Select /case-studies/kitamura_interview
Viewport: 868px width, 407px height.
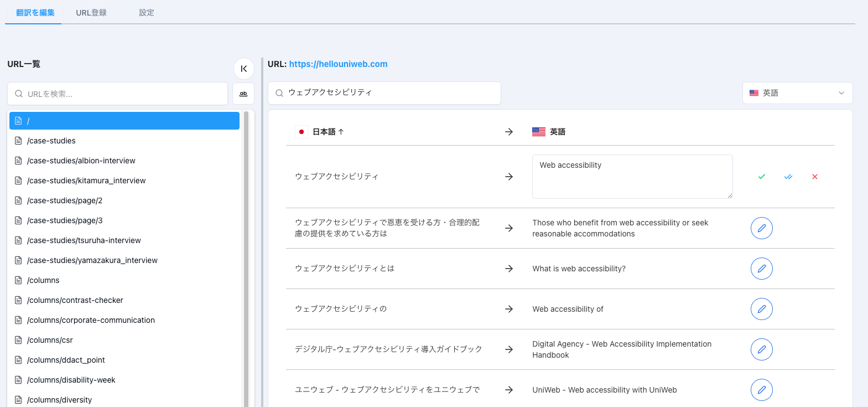124,181
